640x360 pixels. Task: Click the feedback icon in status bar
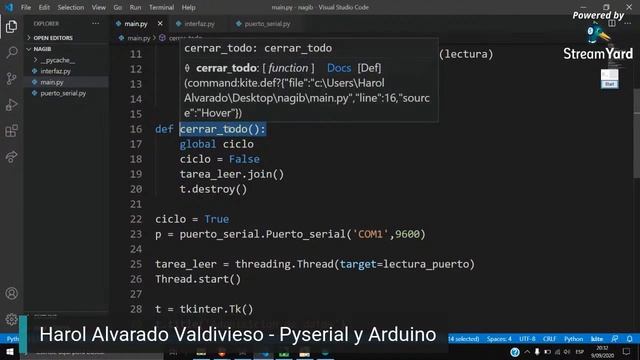coord(615,339)
